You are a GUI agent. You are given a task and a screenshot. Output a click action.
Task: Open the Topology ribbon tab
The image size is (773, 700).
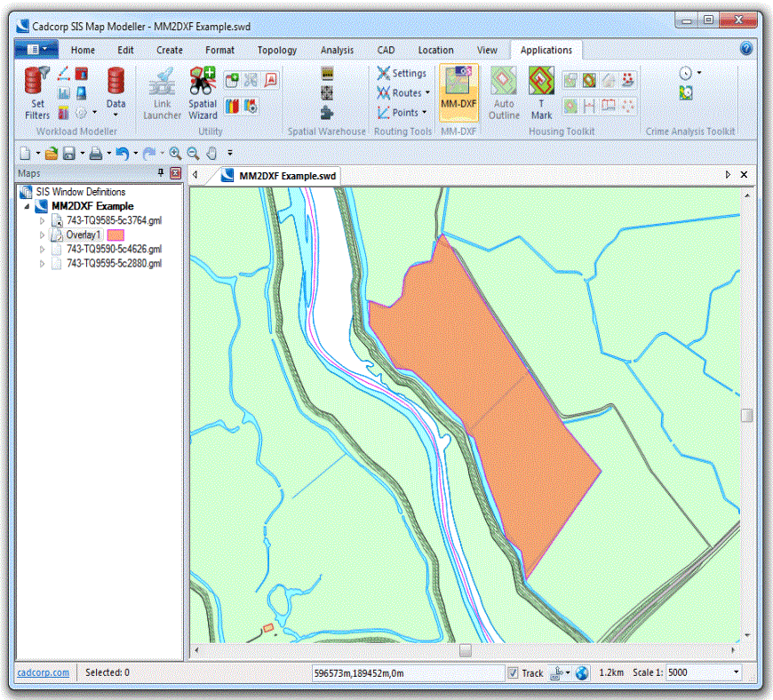coord(277,51)
